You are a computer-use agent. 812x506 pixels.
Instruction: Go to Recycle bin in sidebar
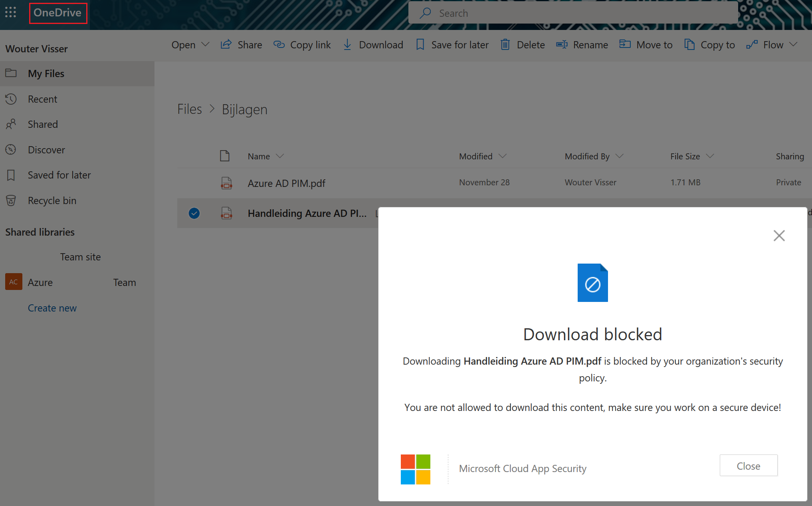click(x=52, y=200)
